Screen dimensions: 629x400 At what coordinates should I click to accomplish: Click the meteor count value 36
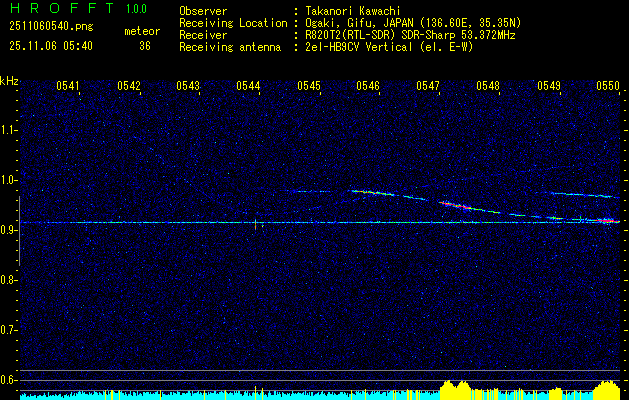tap(144, 45)
